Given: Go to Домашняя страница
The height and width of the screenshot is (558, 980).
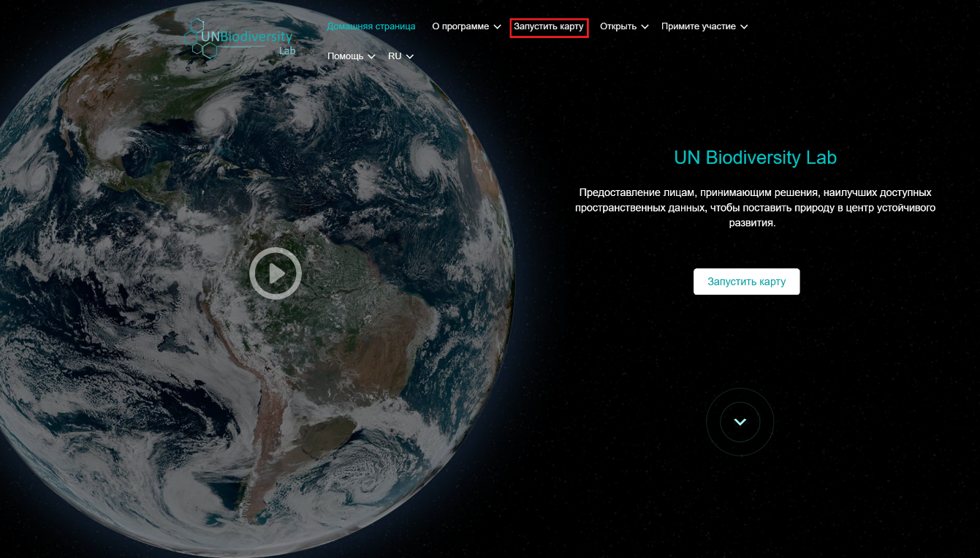Looking at the screenshot, I should point(371,26).
